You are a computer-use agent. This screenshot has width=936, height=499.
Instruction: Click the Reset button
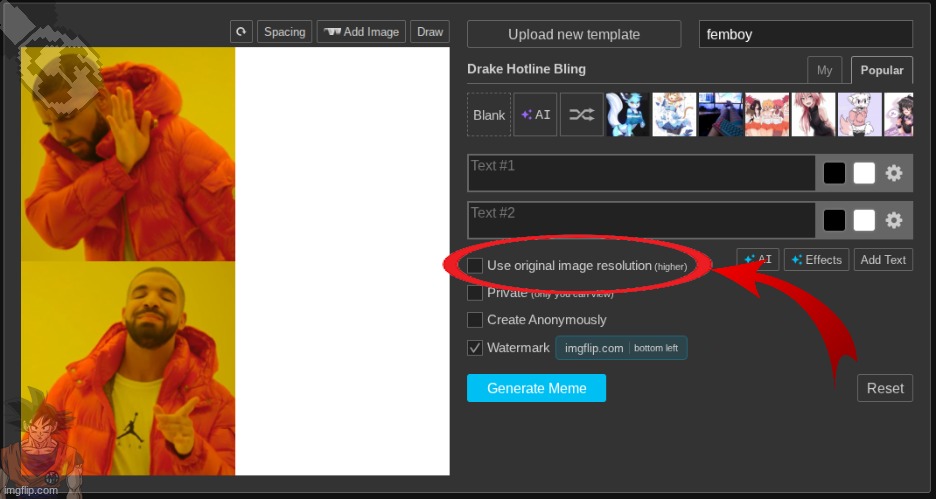(885, 388)
